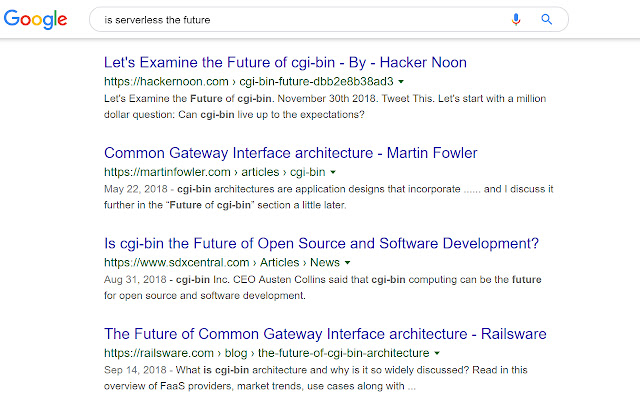This screenshot has width=640, height=400.
Task: Click the magnifying glass search icon
Action: point(547,19)
